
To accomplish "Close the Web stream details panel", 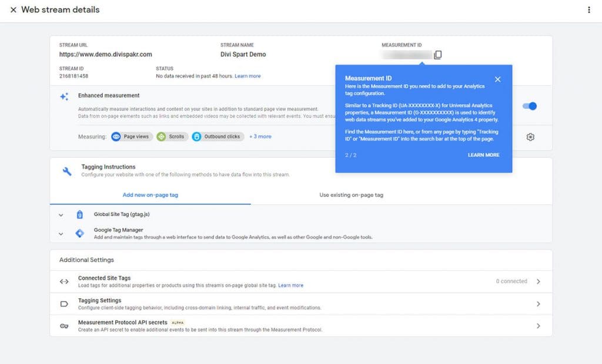I will pyautogui.click(x=14, y=10).
